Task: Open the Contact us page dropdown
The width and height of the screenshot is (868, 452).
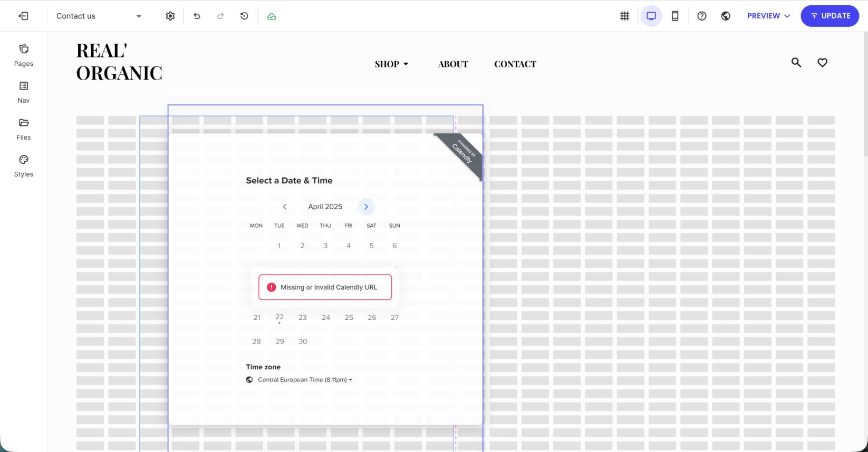Action: point(99,16)
